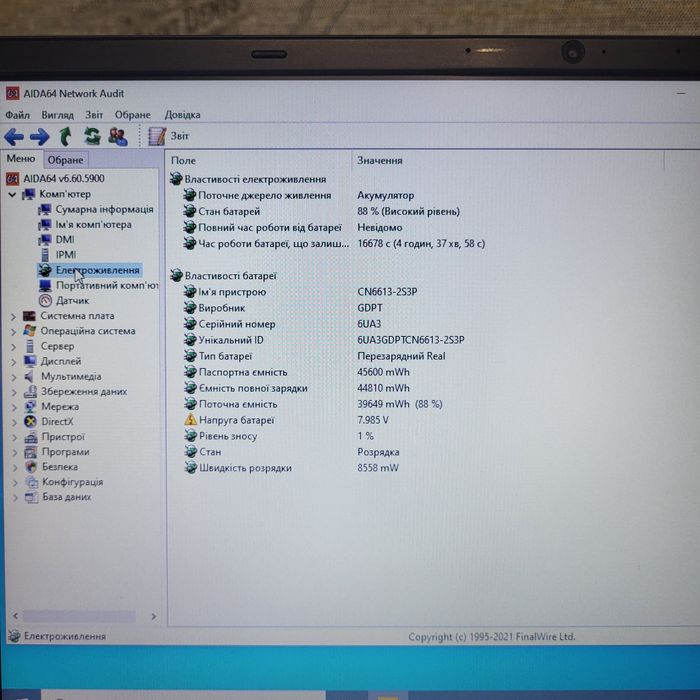Viewport: 700px width, 700px height.
Task: Click the Напруга батареї warning icon
Action: coord(191,420)
